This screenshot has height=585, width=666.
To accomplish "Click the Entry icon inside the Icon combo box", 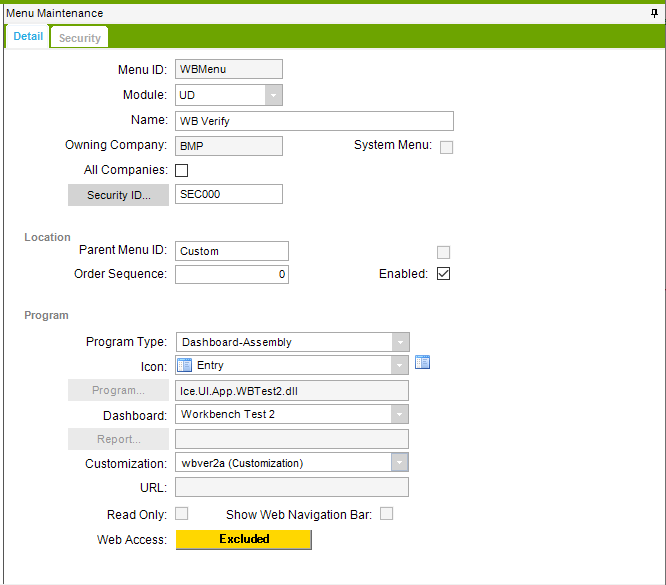I will 184,365.
